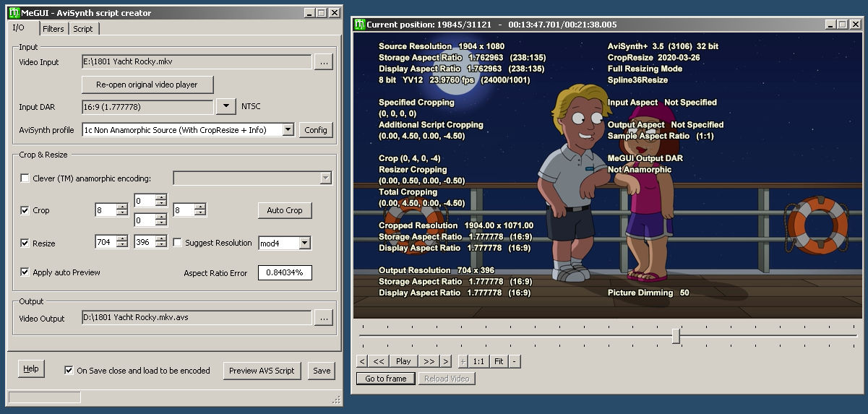The image size is (868, 414).
Task: Step back one frame with < button
Action: tap(362, 361)
